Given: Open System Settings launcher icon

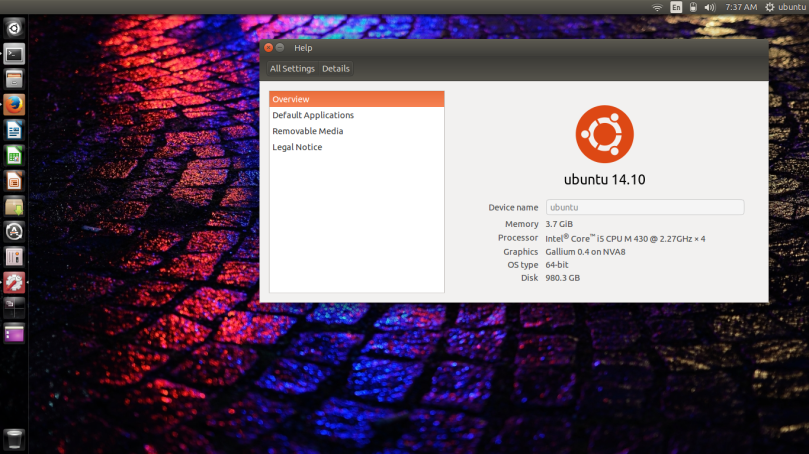Looking at the screenshot, I should [14, 282].
